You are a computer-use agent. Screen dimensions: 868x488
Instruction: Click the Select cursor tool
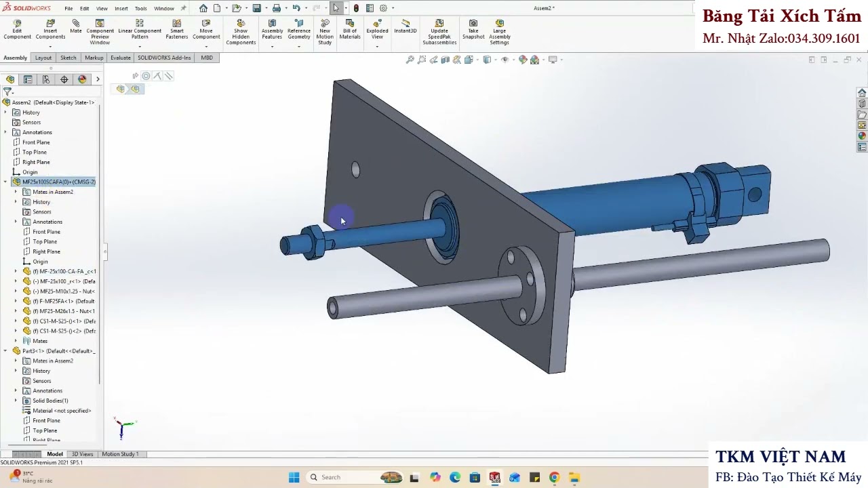(336, 8)
